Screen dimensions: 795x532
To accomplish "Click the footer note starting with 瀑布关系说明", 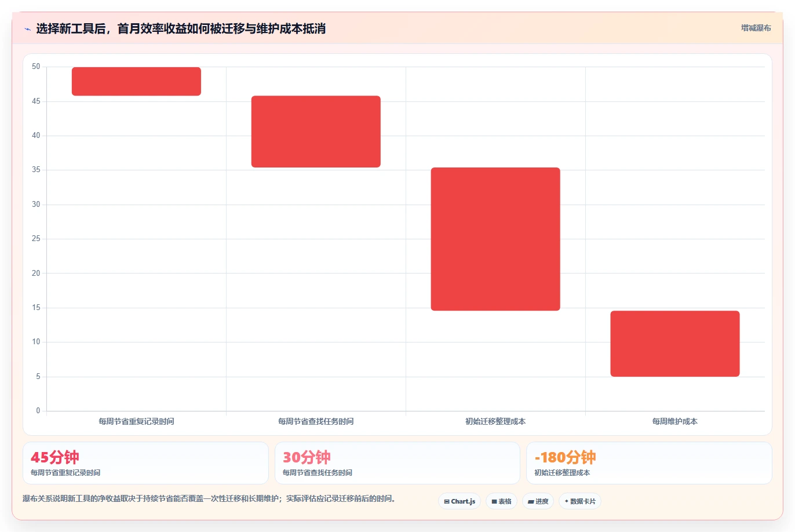I will tap(209, 498).
